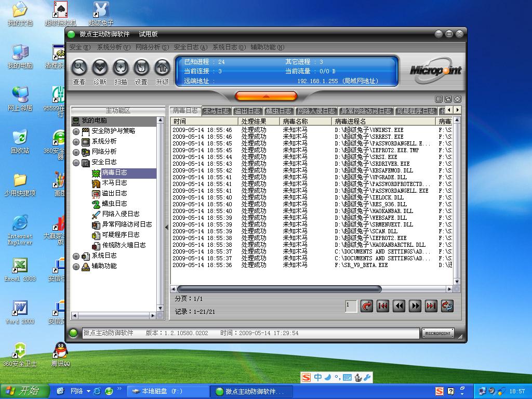
Task: Open 腾讯QQ desktop shortcut
Action: pos(60,354)
